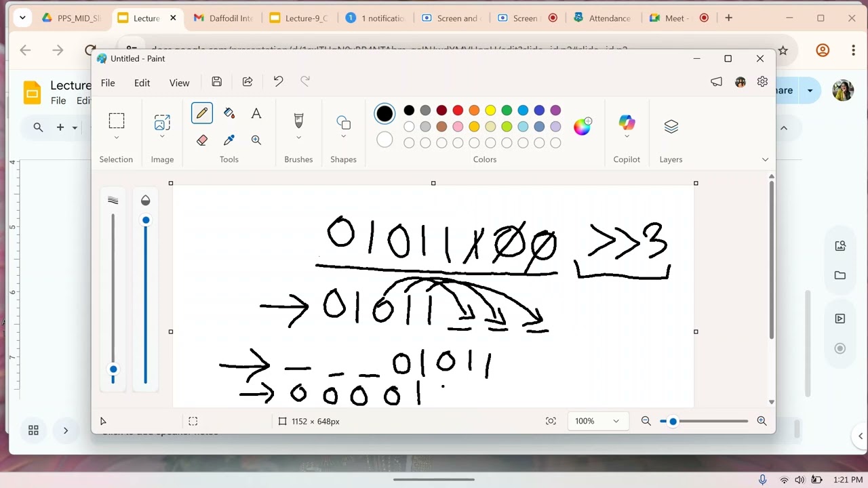Select the Fill bucket tool

click(229, 113)
